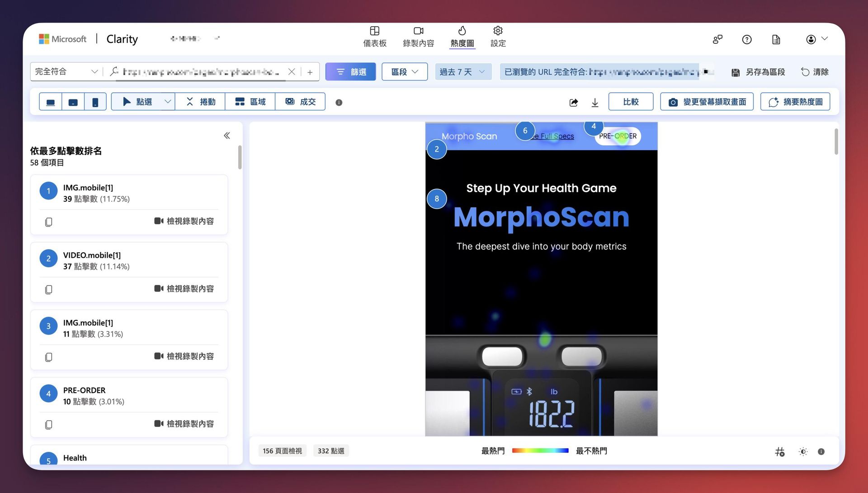Expand the 區段 segments dropdown
Image resolution: width=868 pixels, height=493 pixels.
pyautogui.click(x=404, y=72)
